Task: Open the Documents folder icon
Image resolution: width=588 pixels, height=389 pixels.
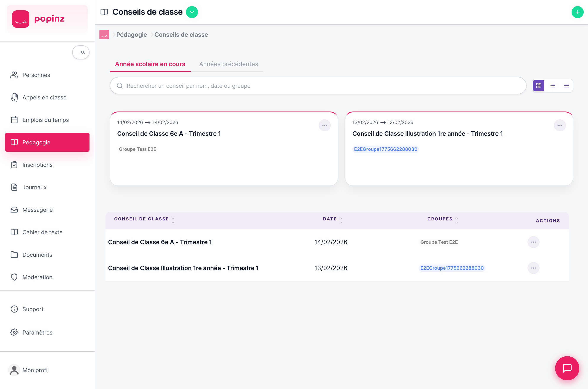Action: click(x=14, y=255)
